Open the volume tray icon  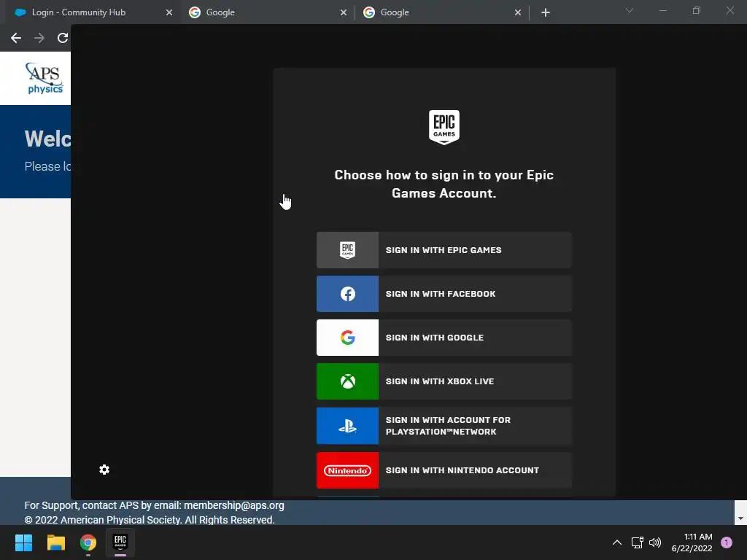656,542
